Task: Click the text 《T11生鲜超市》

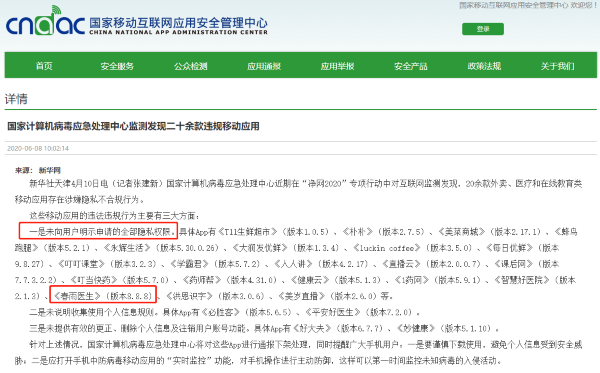Action: pos(248,231)
